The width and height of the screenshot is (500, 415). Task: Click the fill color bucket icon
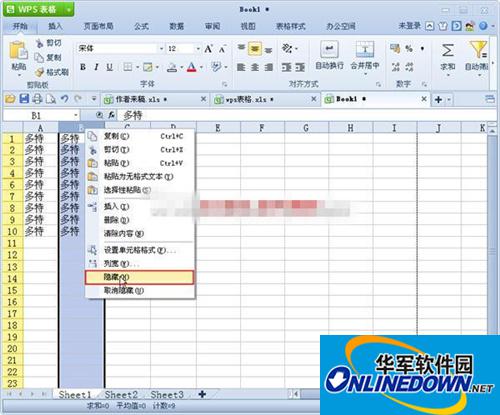(x=172, y=67)
